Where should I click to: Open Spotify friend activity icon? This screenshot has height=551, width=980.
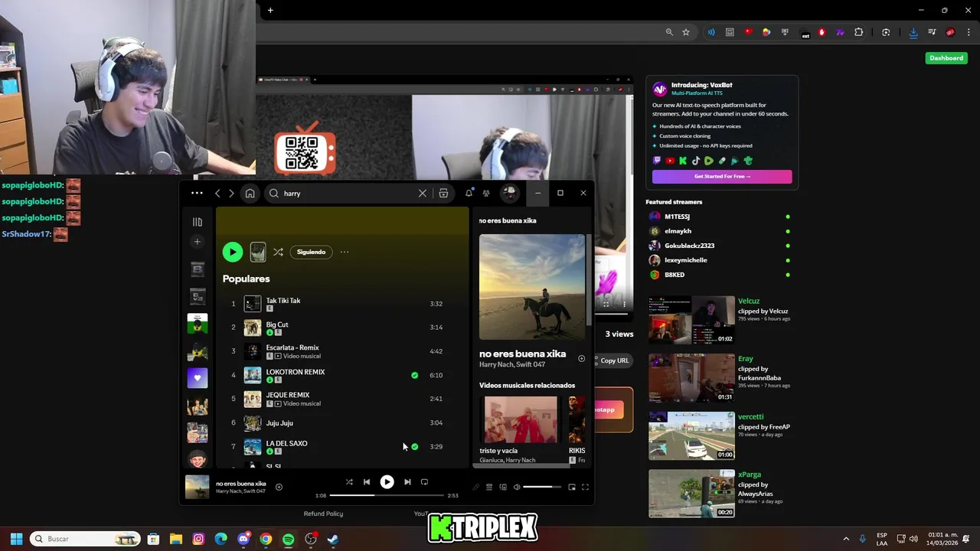(486, 193)
